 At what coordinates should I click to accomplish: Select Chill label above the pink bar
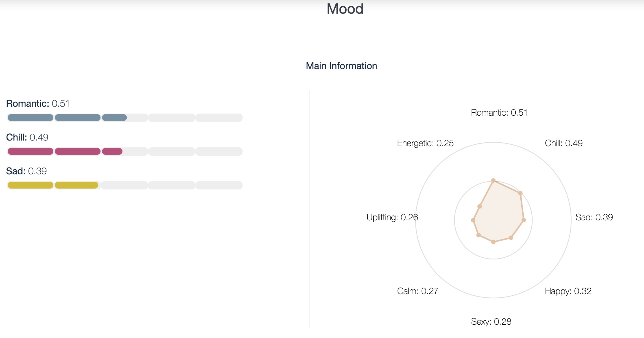pos(27,137)
